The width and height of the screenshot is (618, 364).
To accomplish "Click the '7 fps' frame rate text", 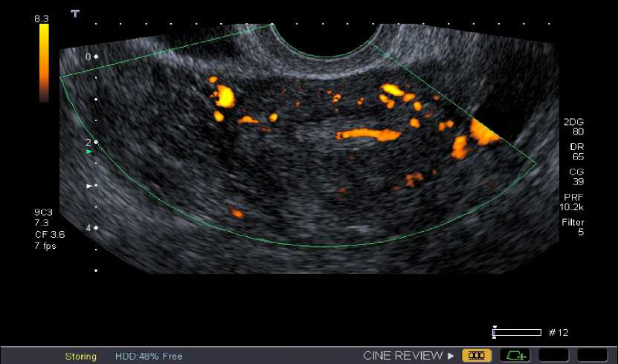I will tap(45, 246).
